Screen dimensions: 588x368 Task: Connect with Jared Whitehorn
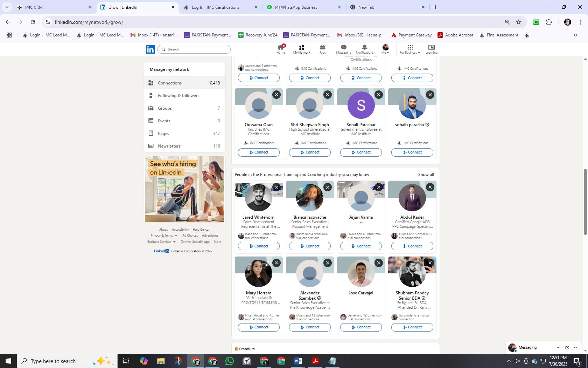click(259, 246)
